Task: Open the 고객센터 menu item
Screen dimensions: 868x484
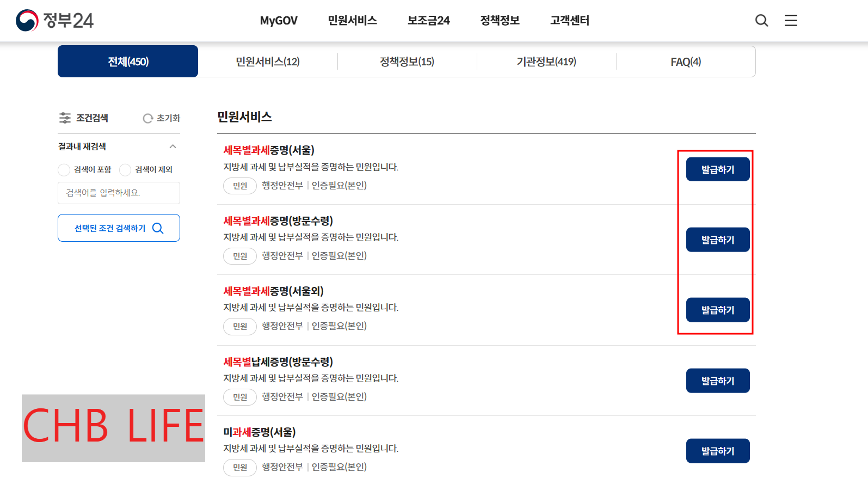Action: click(x=569, y=20)
